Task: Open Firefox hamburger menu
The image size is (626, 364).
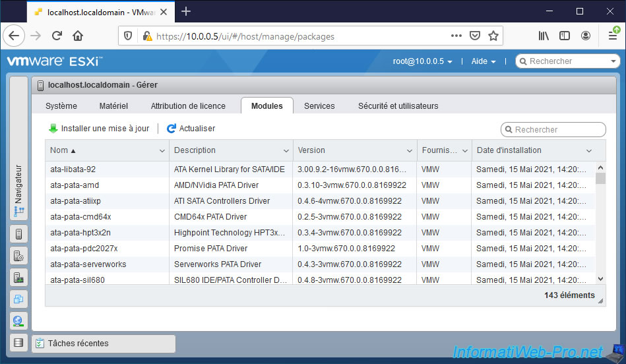Action: pyautogui.click(x=613, y=35)
